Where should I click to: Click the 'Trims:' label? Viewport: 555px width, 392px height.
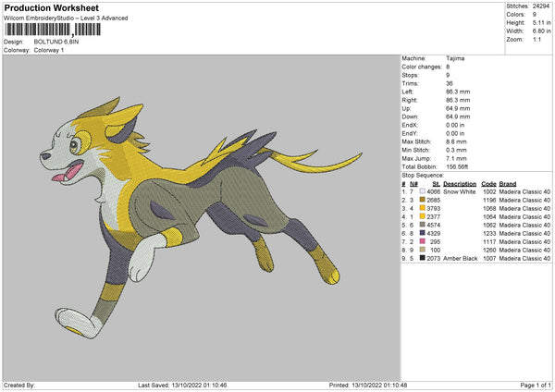click(x=410, y=83)
